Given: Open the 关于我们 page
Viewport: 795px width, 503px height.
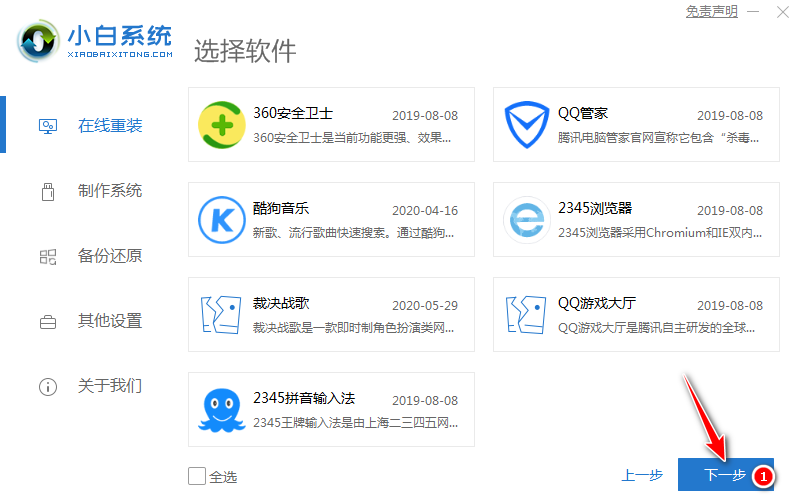Looking at the screenshot, I should pyautogui.click(x=110, y=386).
